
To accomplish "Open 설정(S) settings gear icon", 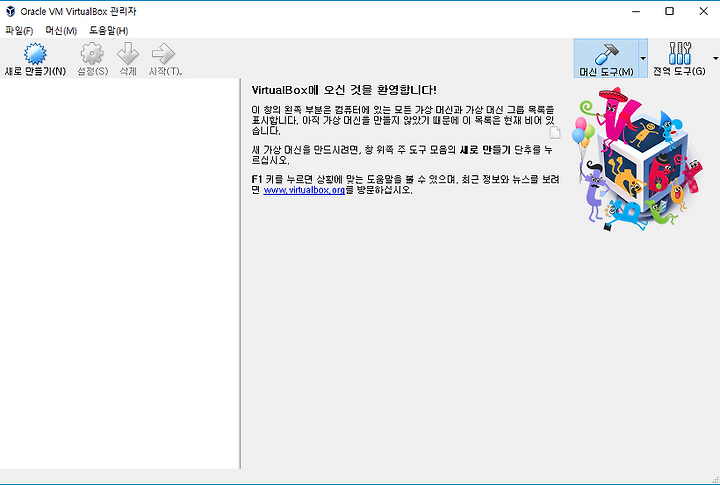I will point(92,54).
